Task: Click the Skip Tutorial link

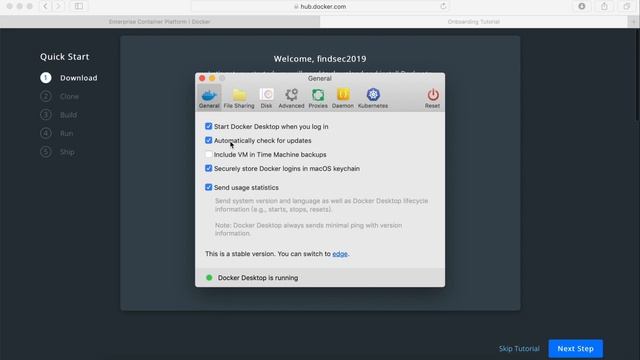Action: pos(519,349)
